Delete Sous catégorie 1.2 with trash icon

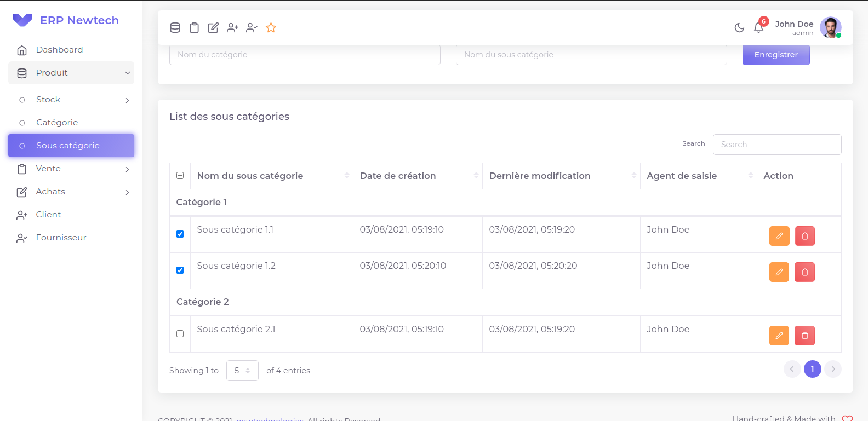pos(804,272)
